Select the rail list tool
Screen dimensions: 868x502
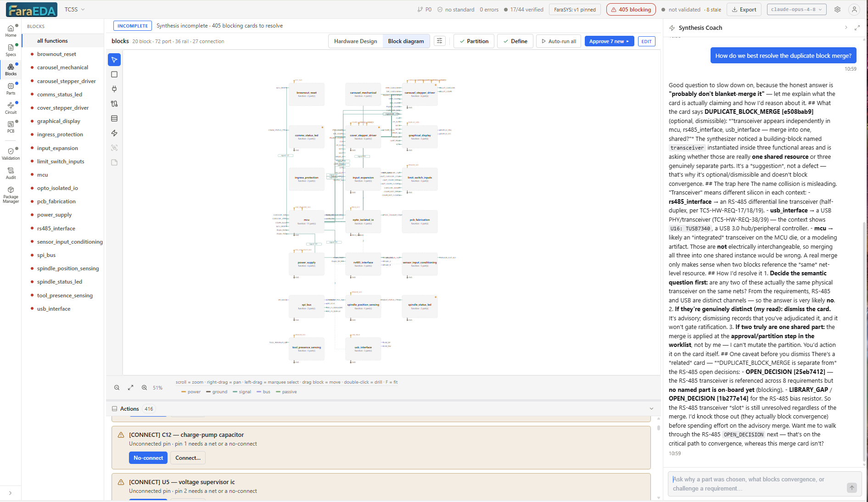[x=114, y=118]
